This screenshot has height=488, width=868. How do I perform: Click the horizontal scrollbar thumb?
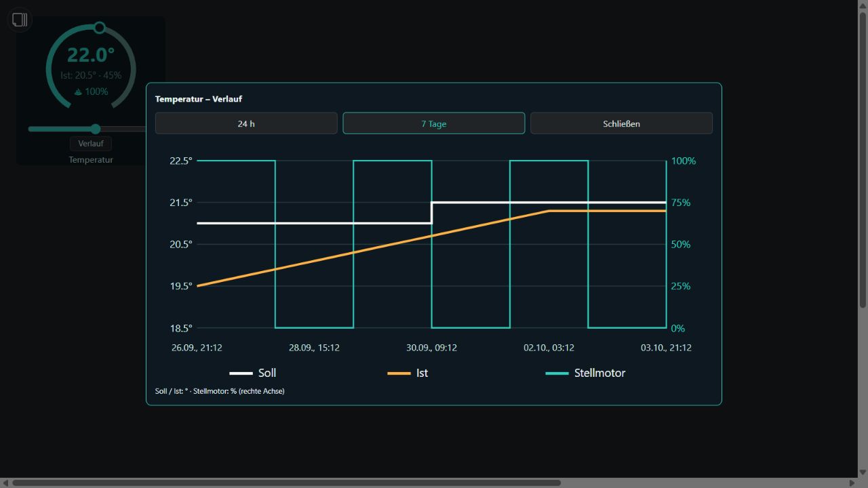click(x=287, y=483)
